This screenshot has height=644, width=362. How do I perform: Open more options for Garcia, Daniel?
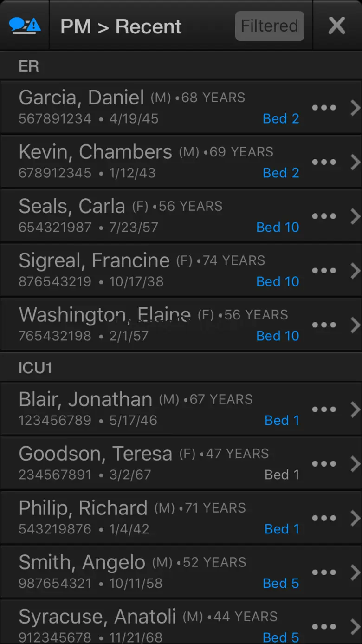[x=324, y=108]
